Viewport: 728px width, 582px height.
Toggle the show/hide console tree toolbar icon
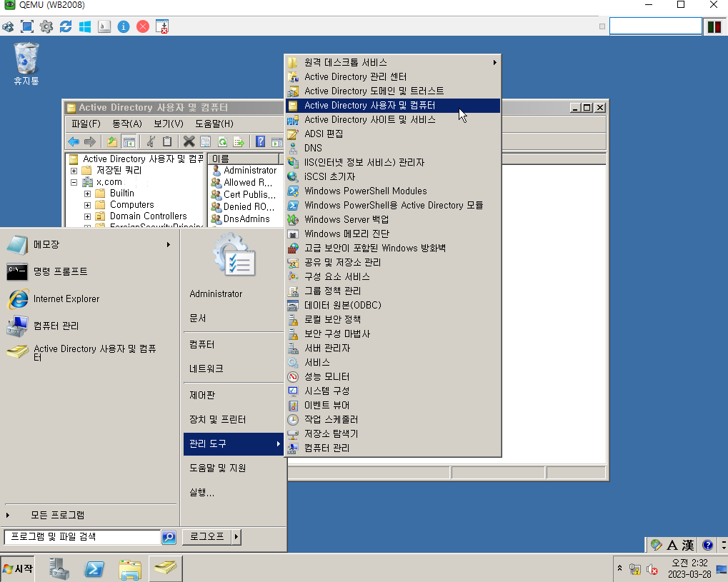(x=129, y=141)
